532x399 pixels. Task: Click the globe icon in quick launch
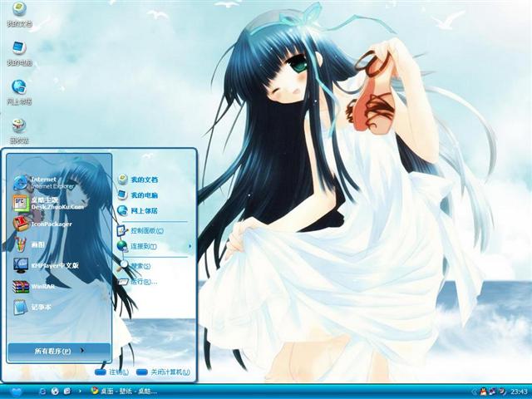tap(55, 392)
